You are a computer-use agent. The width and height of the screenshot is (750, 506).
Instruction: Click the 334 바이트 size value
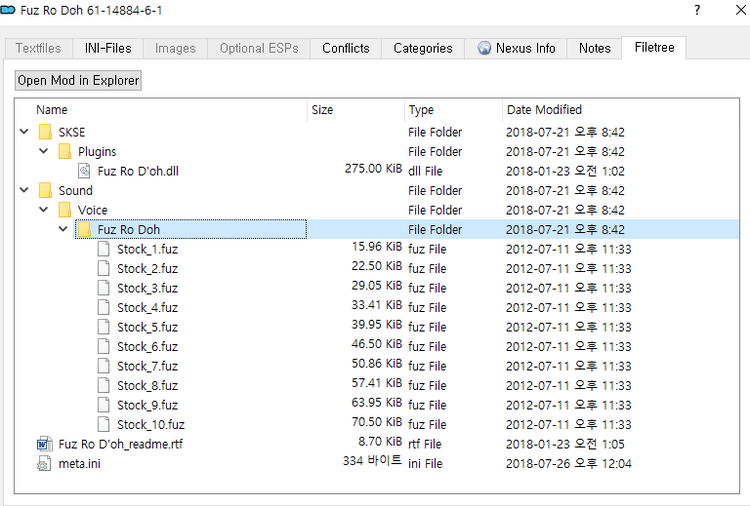pyautogui.click(x=372, y=461)
